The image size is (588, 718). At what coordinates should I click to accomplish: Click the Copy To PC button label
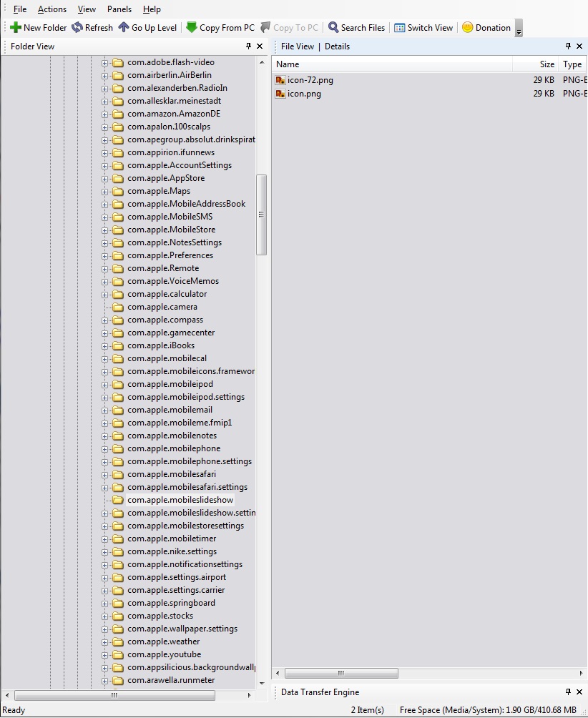295,27
